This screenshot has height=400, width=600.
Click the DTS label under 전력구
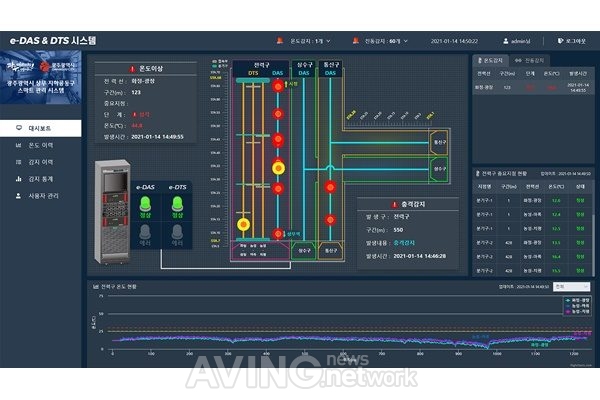click(x=253, y=73)
